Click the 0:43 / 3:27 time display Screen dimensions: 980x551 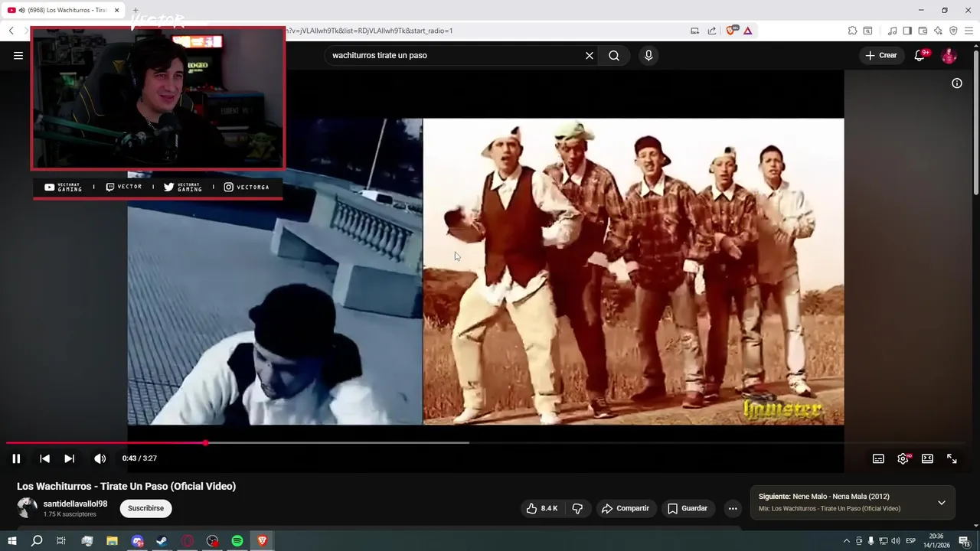(139, 458)
